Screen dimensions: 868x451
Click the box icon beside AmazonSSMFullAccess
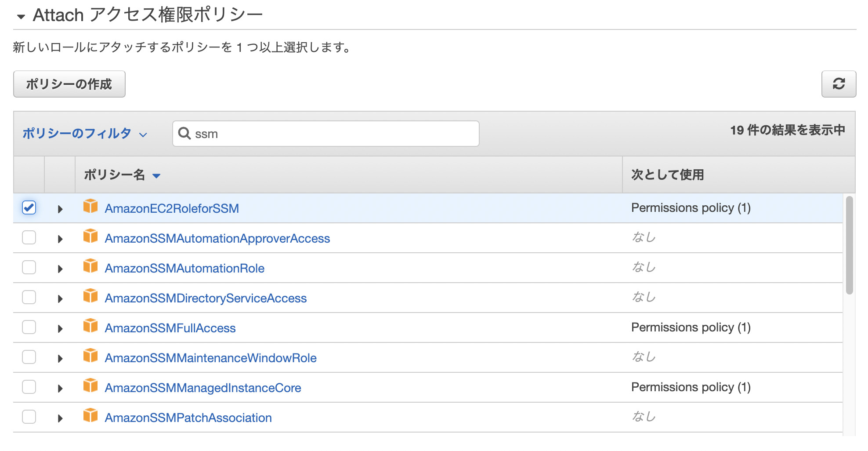point(90,326)
